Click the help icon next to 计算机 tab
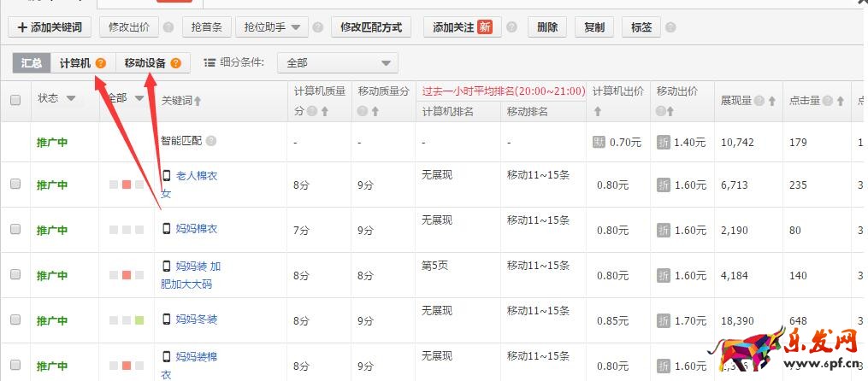868x381 pixels. [x=101, y=63]
